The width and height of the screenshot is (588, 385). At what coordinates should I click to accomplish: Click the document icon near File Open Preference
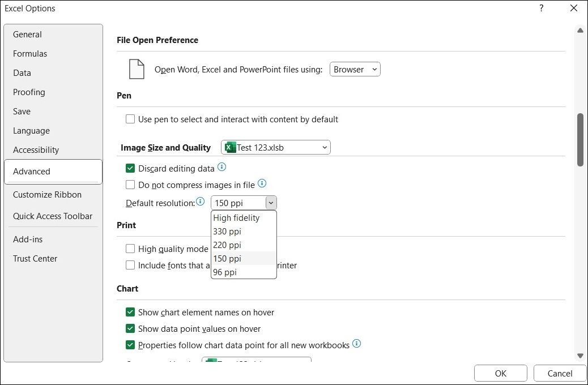point(136,69)
